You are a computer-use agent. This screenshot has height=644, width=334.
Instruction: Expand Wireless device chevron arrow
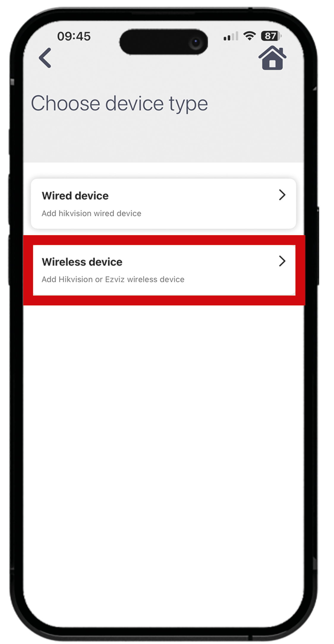pos(282,261)
